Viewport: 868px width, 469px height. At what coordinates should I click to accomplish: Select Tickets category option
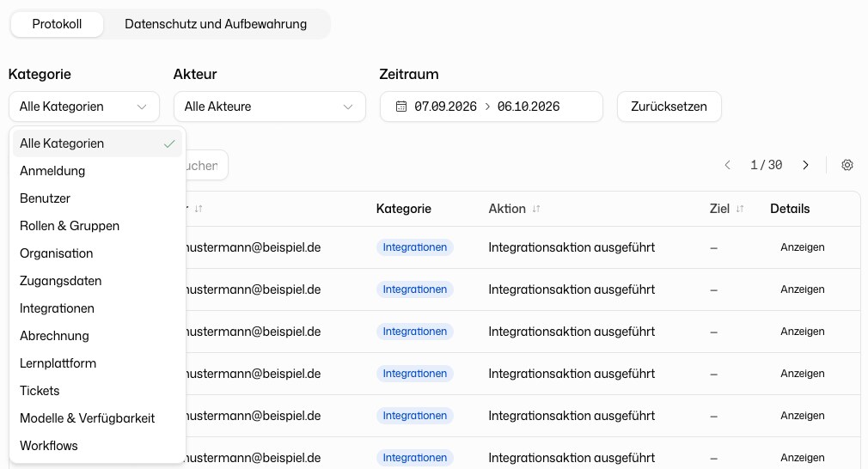point(97,391)
